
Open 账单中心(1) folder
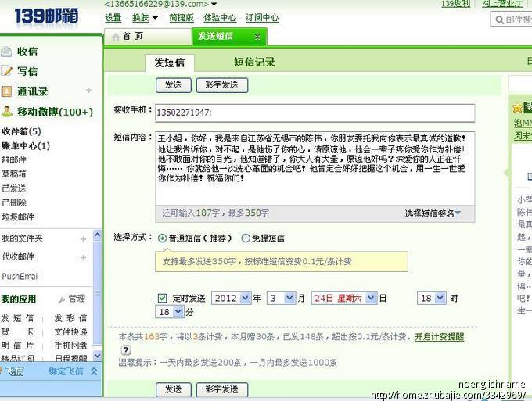tap(26, 146)
